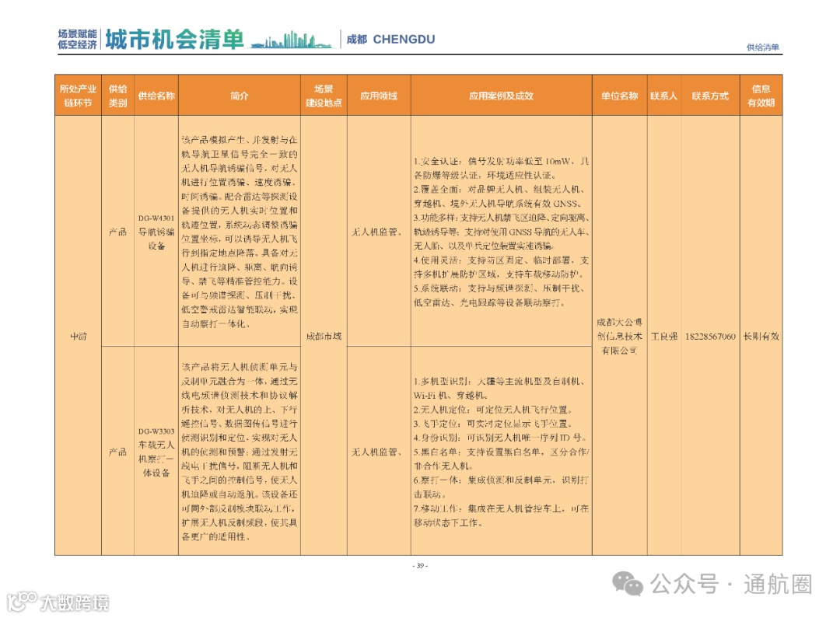Click the 4.身份识别 case line
Image resolution: width=840 pixels, height=618 pixels.
click(x=500, y=438)
